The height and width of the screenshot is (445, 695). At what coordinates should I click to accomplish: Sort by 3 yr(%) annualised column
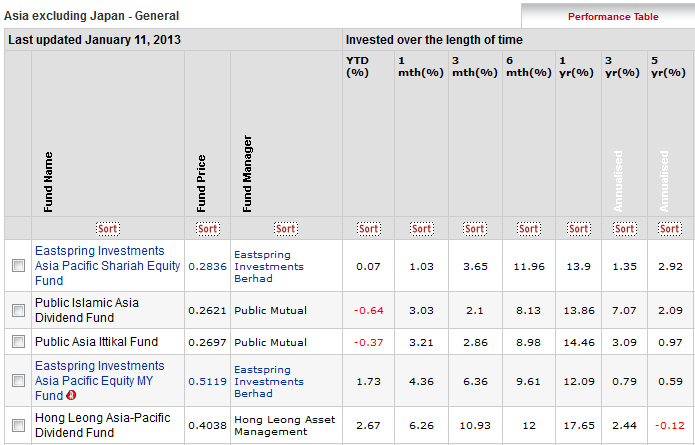625,229
